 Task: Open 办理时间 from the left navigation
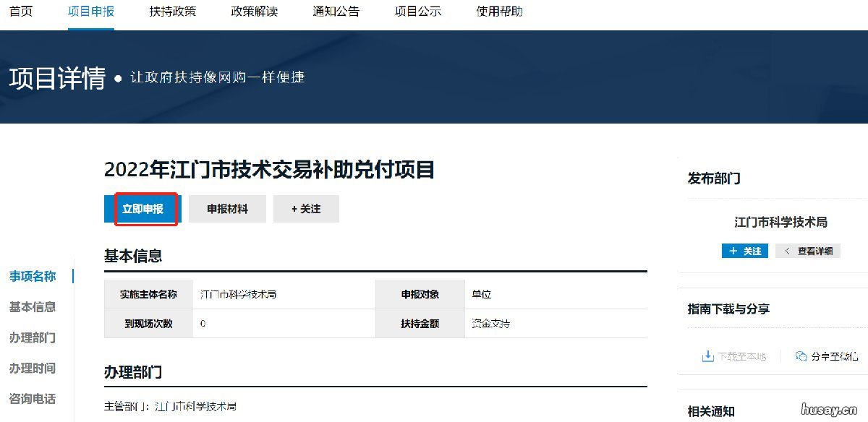point(32,369)
